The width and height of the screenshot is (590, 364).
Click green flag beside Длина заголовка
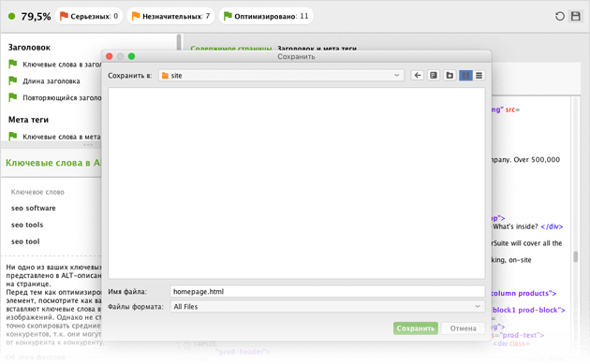point(13,80)
